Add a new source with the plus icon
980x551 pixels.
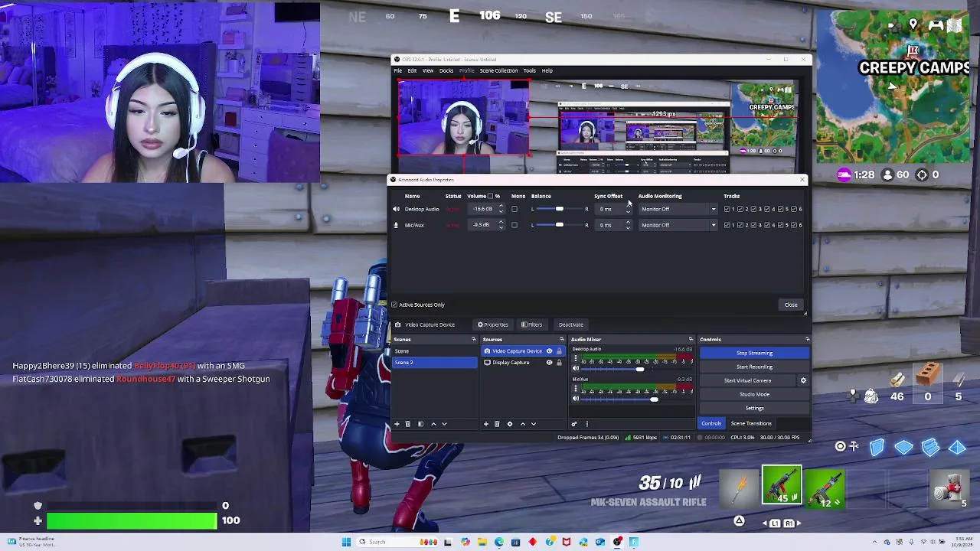click(x=485, y=424)
